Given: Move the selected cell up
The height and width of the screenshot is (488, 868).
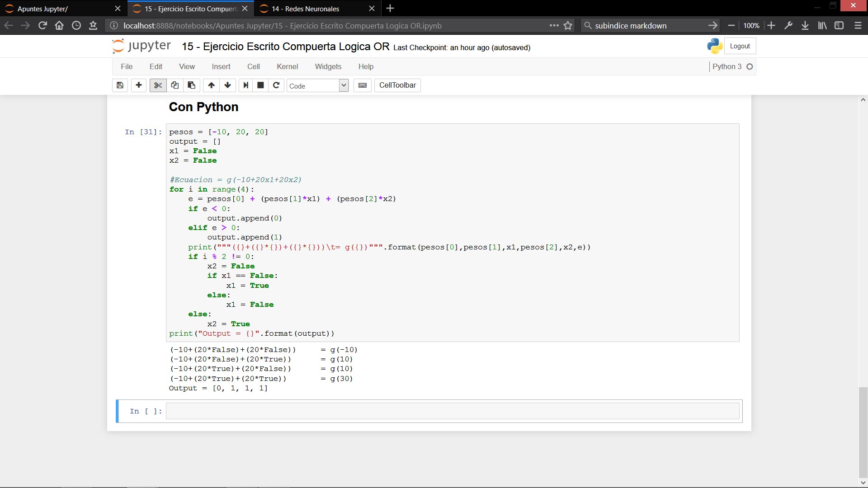Looking at the screenshot, I should point(211,85).
